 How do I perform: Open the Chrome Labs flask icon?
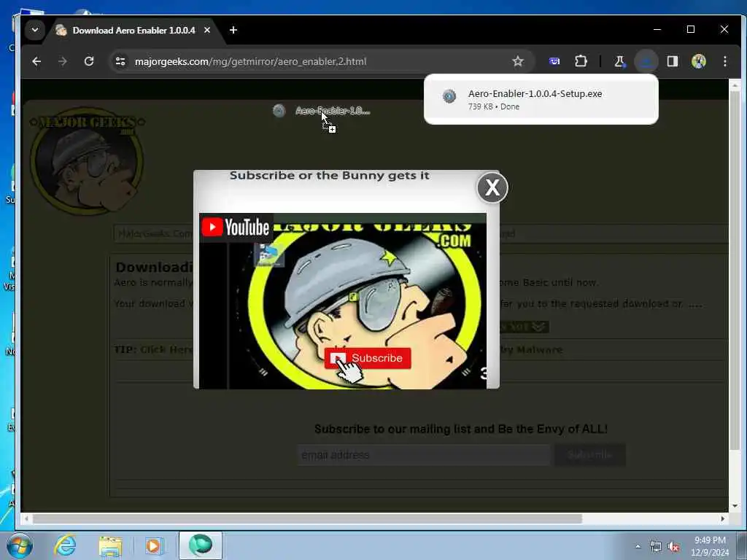pyautogui.click(x=619, y=61)
